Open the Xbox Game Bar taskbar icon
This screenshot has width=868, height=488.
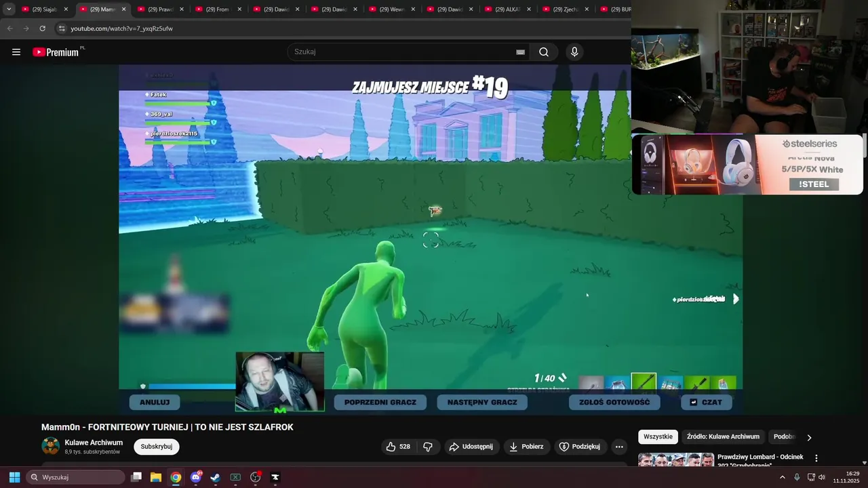235,477
